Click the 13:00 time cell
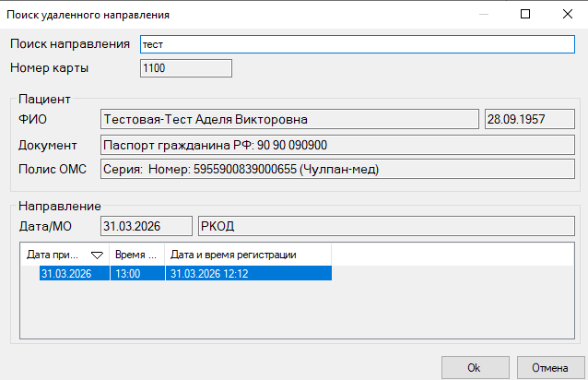 tap(137, 273)
